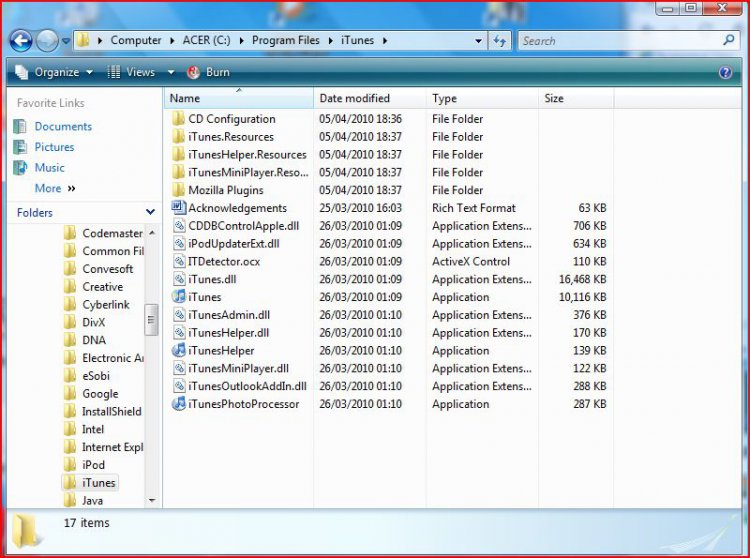Select Computer in the address breadcrumb

tap(136, 41)
